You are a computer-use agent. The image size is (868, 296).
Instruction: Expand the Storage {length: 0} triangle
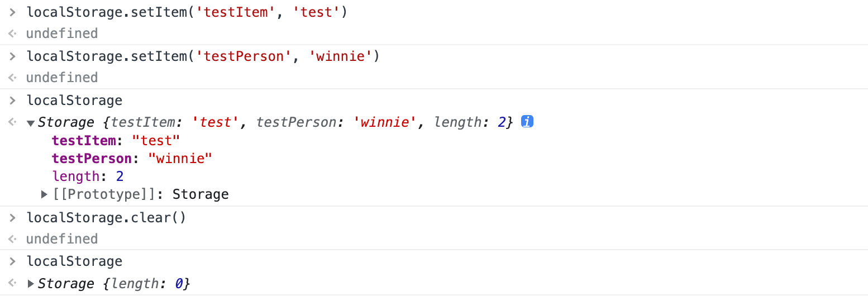click(31, 284)
